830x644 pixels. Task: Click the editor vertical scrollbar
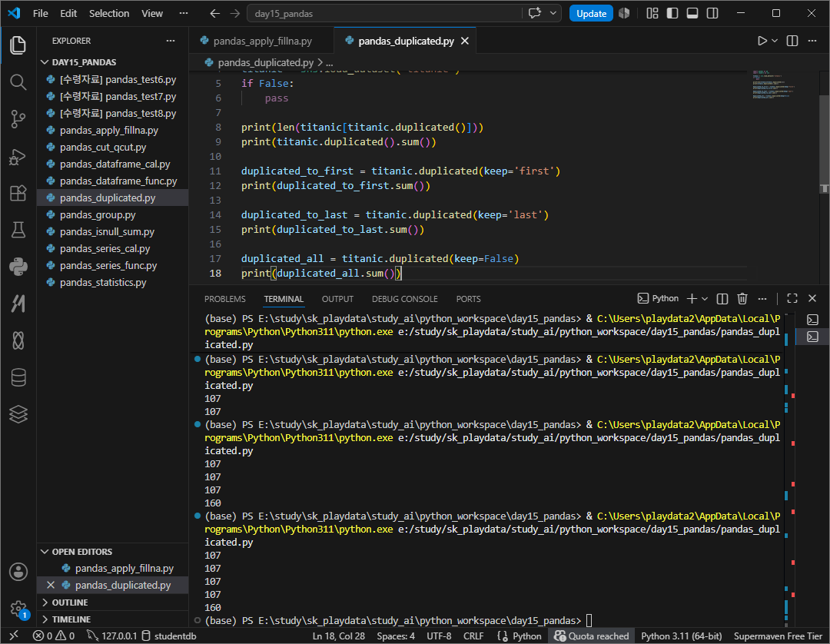coord(824,143)
